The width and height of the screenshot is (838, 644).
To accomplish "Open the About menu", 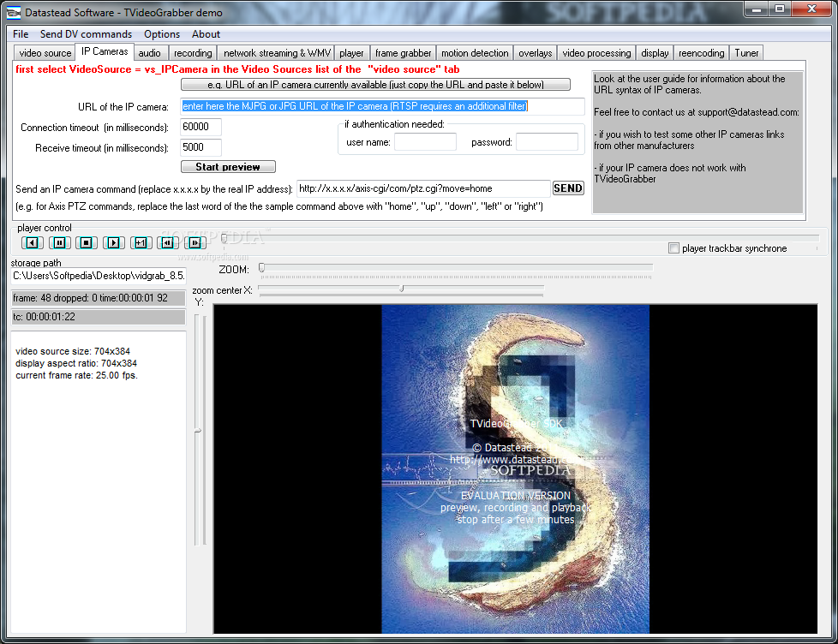I will (x=206, y=34).
